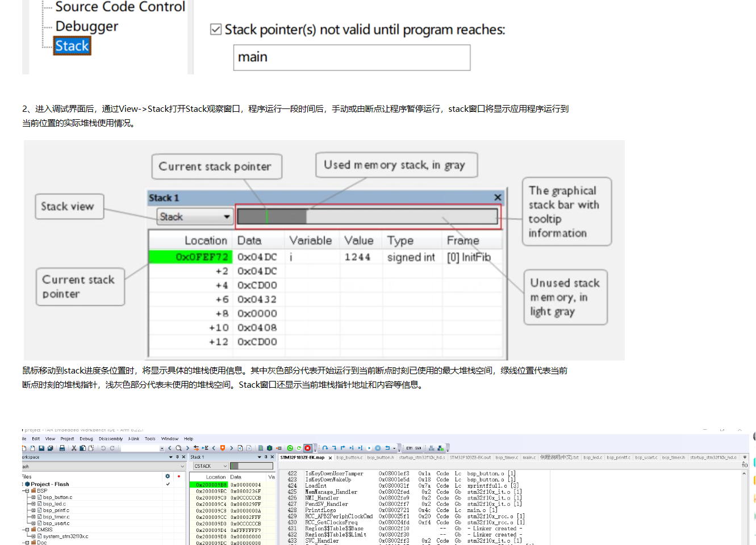Open the J-Link menu
The width and height of the screenshot is (756, 545).
point(133,438)
